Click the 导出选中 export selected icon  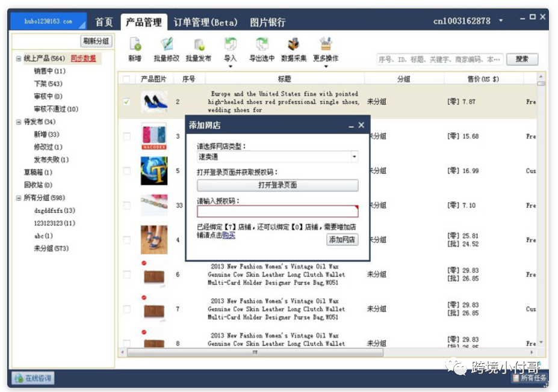click(262, 44)
